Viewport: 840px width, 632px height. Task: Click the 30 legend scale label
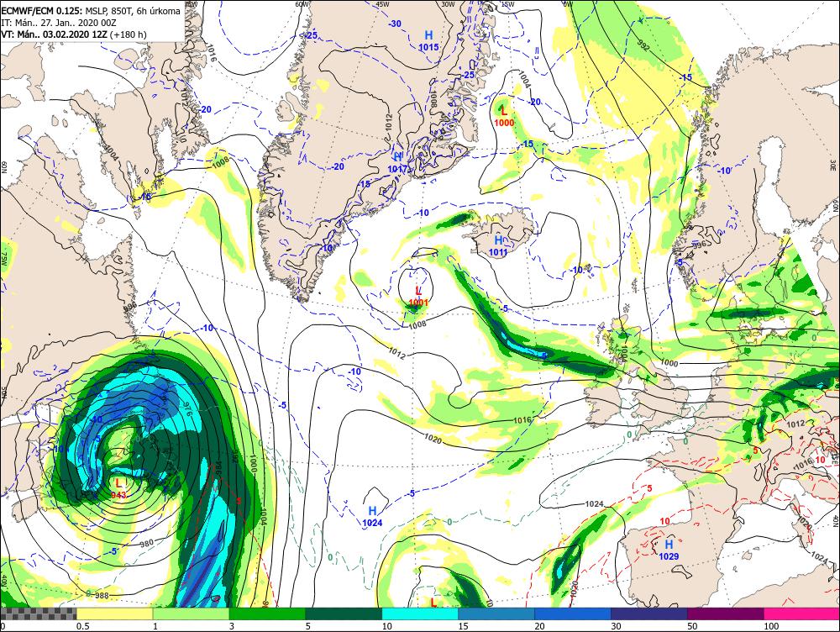[616, 626]
